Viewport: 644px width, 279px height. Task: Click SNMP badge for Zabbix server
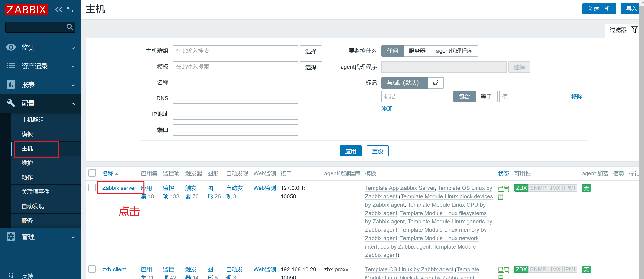tap(538, 188)
